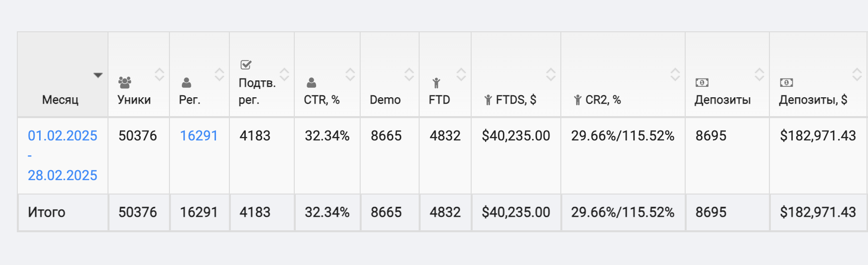Click the CR2, % figure icon
Screen dimensions: 868x265
(578, 100)
